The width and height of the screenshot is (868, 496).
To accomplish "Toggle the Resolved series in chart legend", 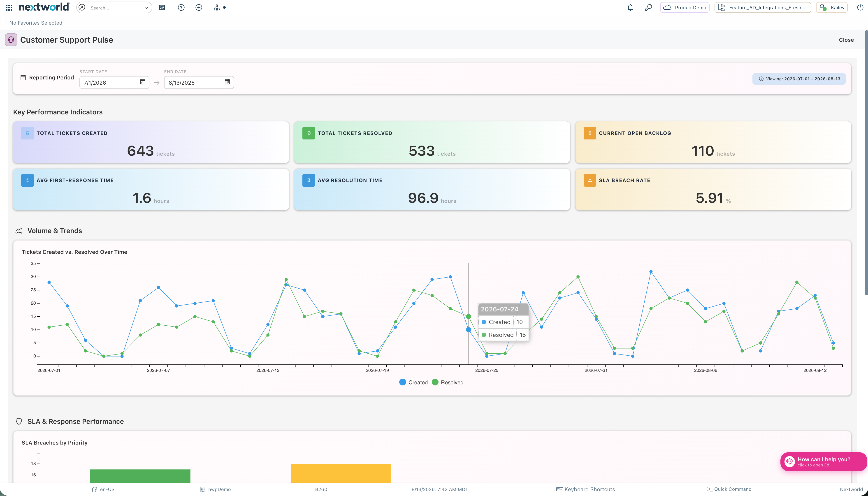I will (x=448, y=382).
